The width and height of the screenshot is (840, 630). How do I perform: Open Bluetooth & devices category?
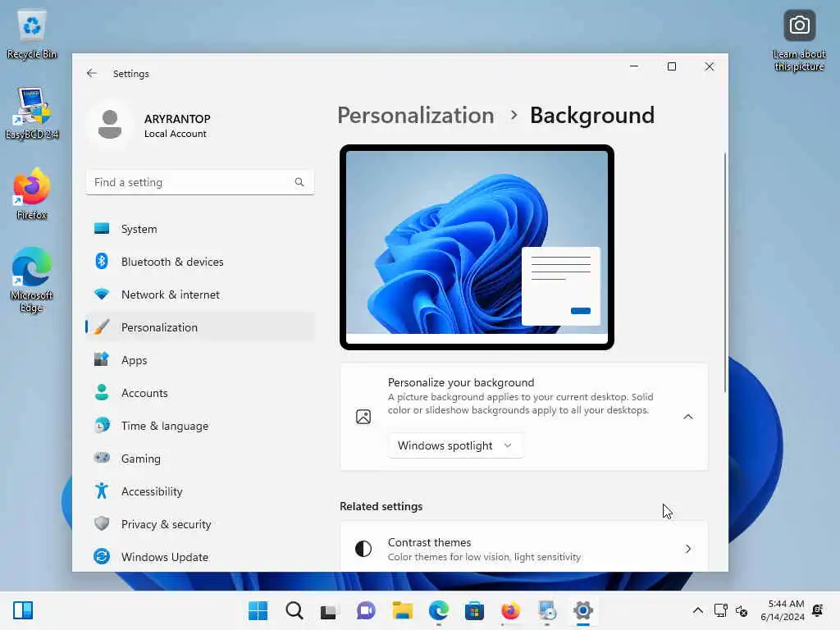[200, 262]
